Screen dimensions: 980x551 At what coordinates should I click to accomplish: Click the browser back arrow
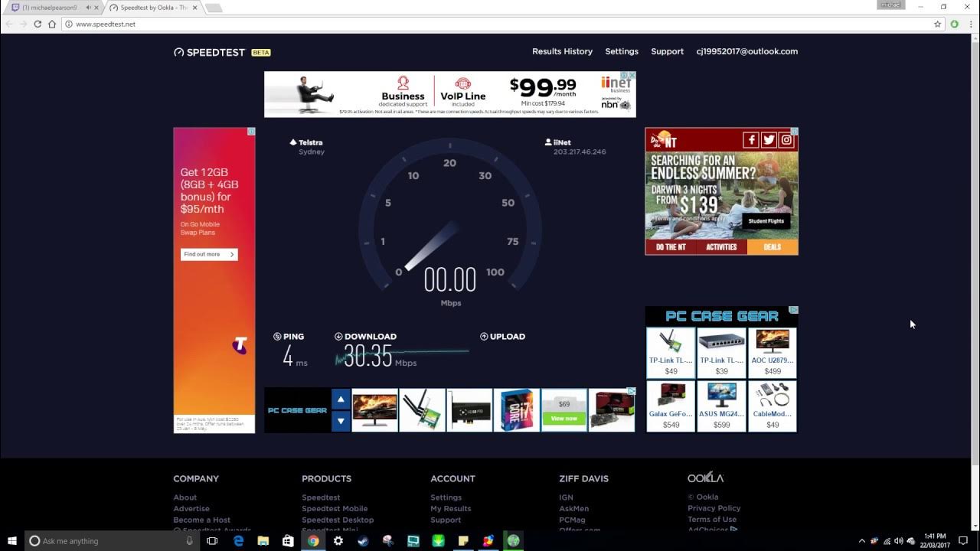(9, 24)
